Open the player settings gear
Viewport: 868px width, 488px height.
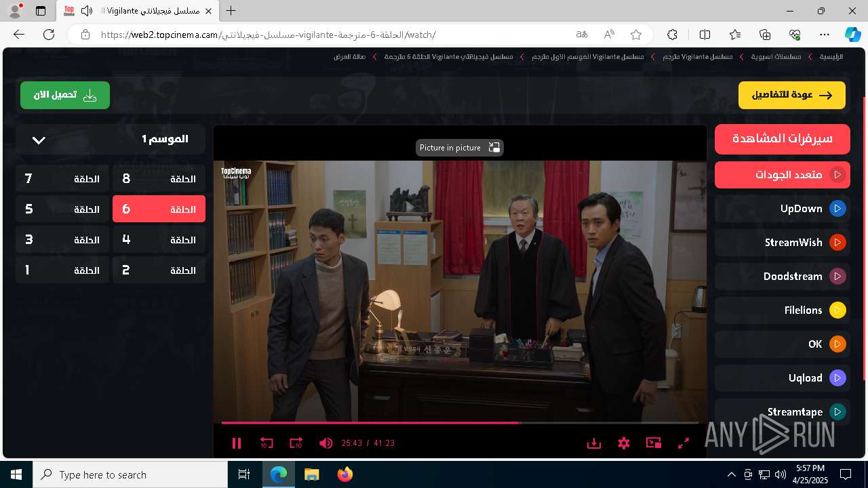(x=624, y=443)
